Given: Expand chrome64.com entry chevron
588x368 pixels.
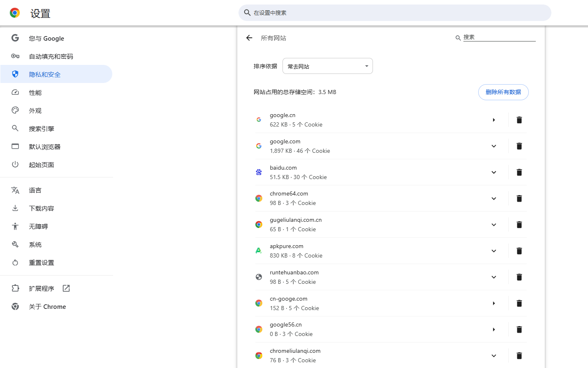Looking at the screenshot, I should [x=493, y=199].
